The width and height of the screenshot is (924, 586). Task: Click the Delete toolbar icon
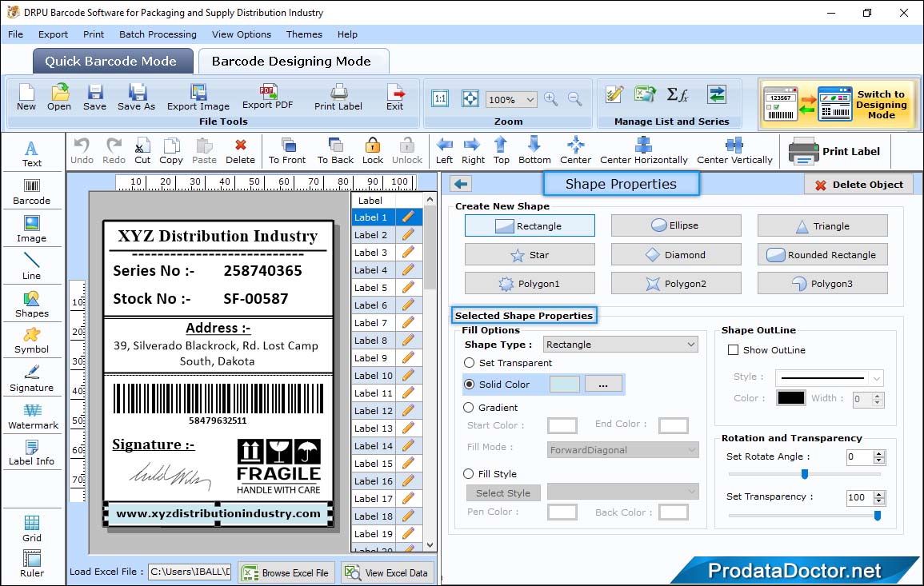[241, 151]
